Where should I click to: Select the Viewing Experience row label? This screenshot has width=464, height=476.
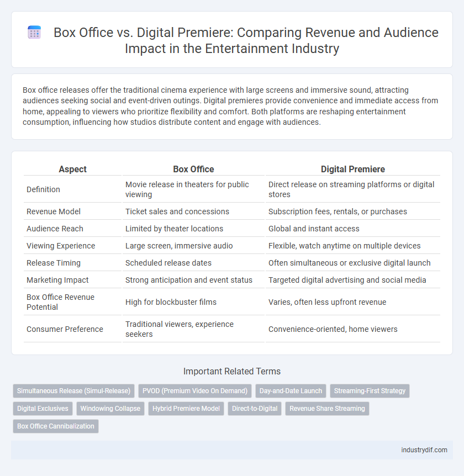(x=61, y=246)
